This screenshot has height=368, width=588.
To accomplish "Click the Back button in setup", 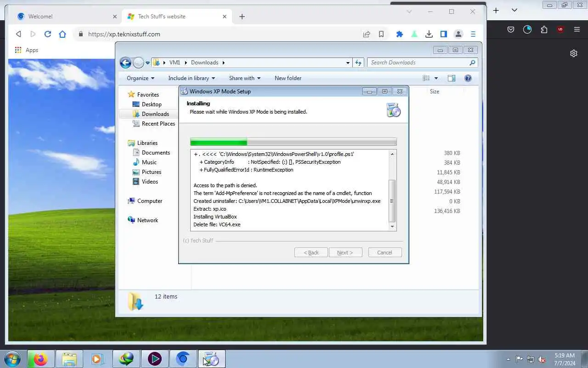I will [x=311, y=253].
